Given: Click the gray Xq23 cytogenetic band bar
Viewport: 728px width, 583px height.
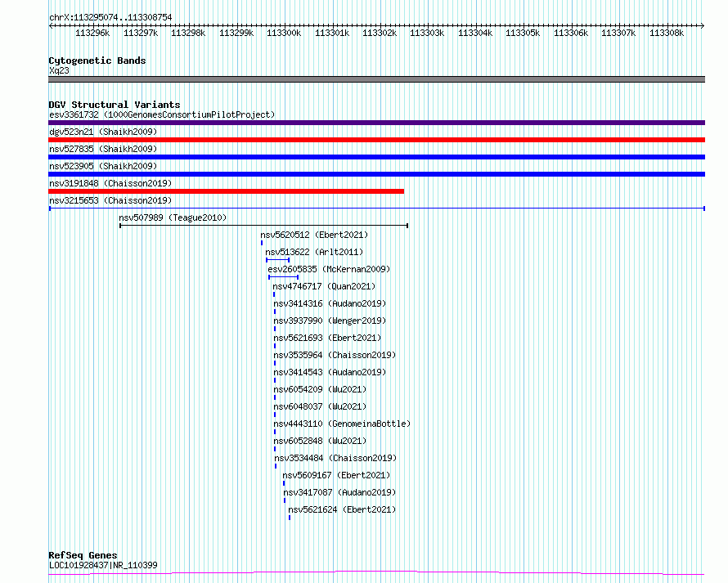Looking at the screenshot, I should click(x=376, y=79).
